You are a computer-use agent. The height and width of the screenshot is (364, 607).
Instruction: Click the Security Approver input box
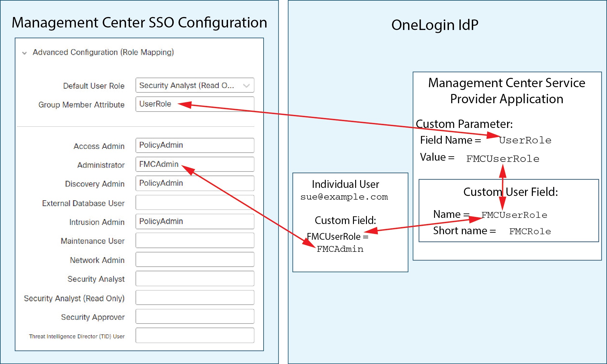click(195, 316)
